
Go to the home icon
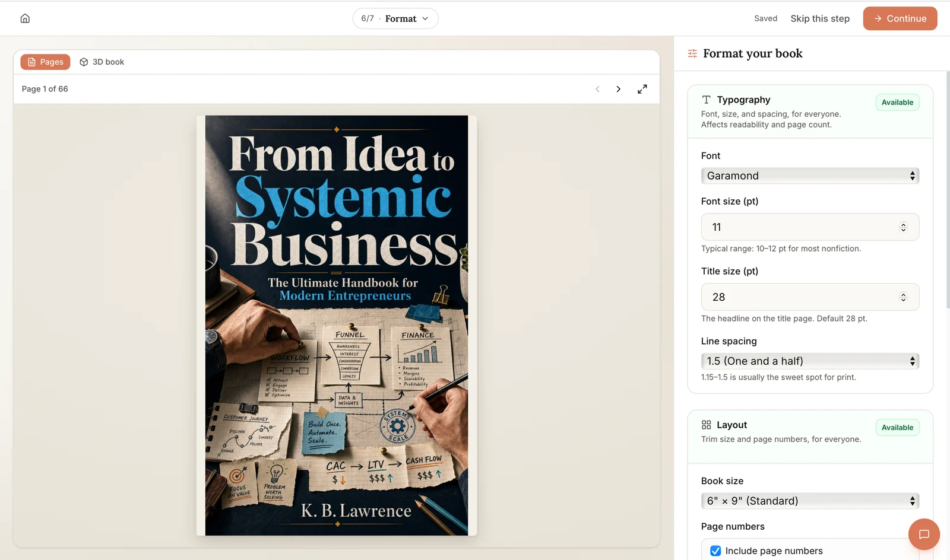[25, 18]
